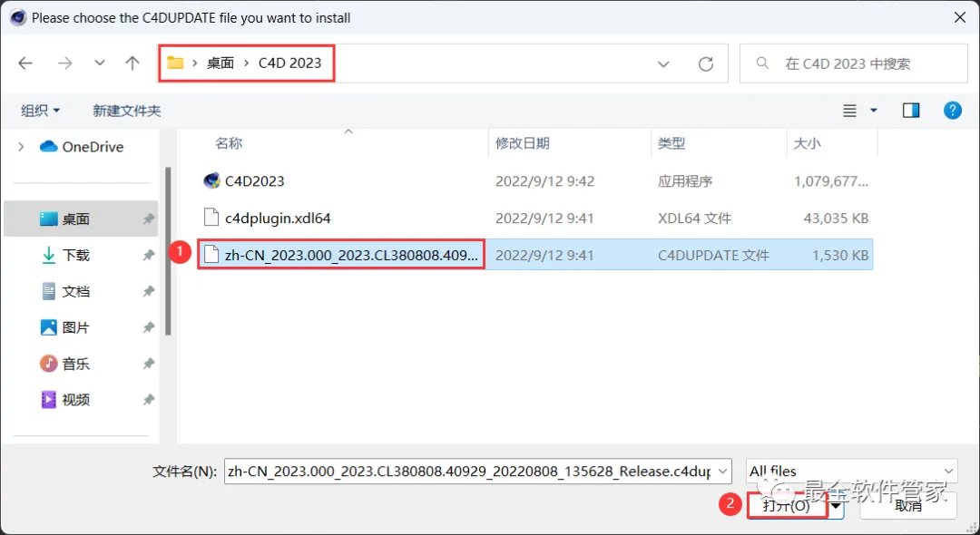
Task: Click 43,035 KB size cell
Action: tap(836, 219)
